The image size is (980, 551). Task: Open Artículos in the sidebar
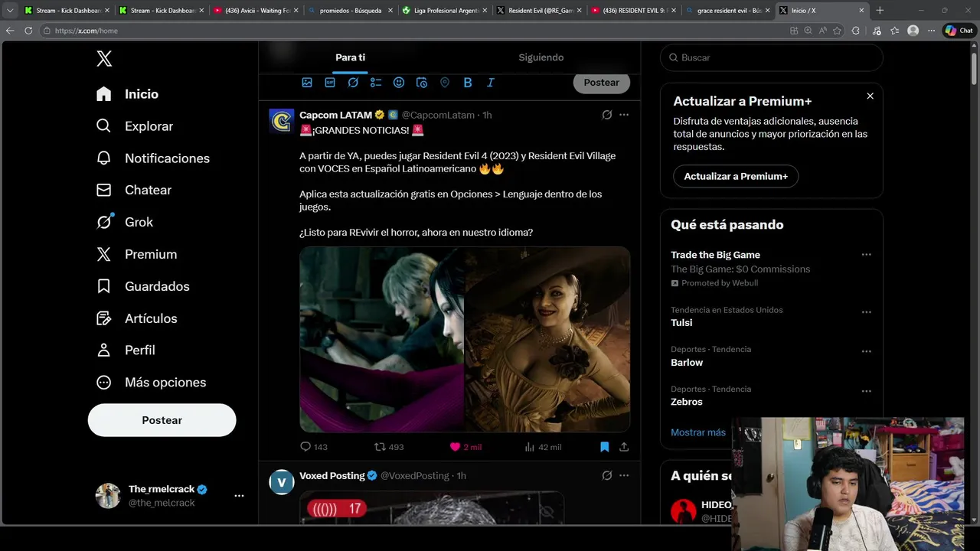[x=136, y=318]
